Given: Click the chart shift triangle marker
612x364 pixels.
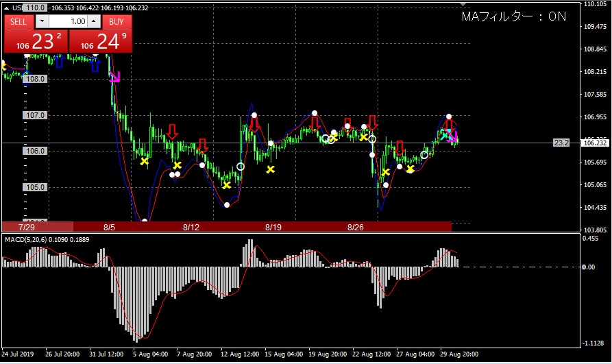Looking at the screenshot, I should point(463,4).
